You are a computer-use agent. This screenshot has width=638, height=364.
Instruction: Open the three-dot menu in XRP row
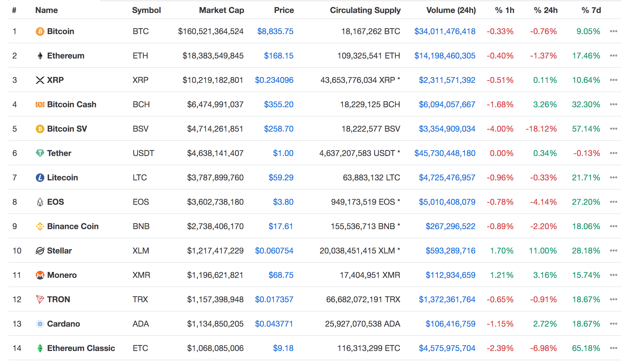tap(614, 80)
